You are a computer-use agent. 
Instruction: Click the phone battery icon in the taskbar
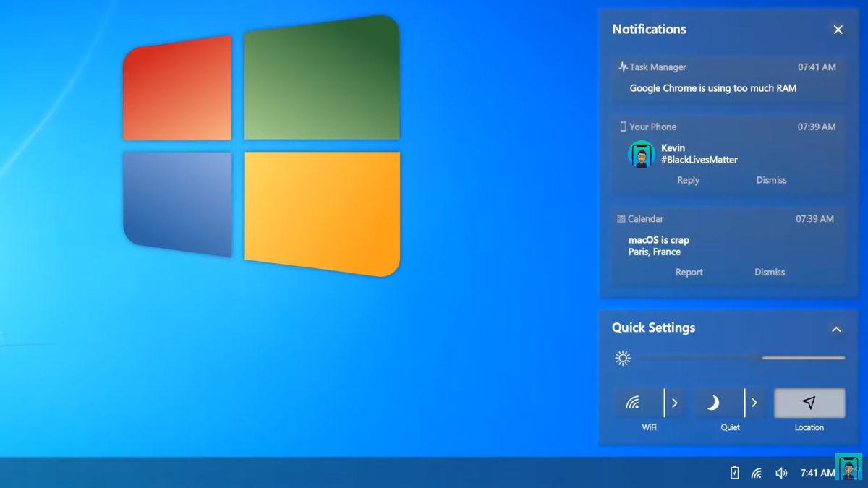[x=734, y=473]
